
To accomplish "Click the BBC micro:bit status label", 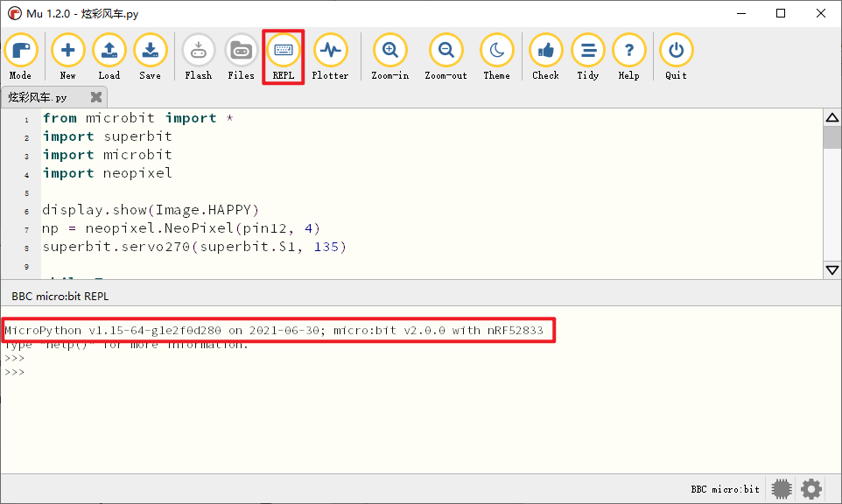I will [x=725, y=489].
